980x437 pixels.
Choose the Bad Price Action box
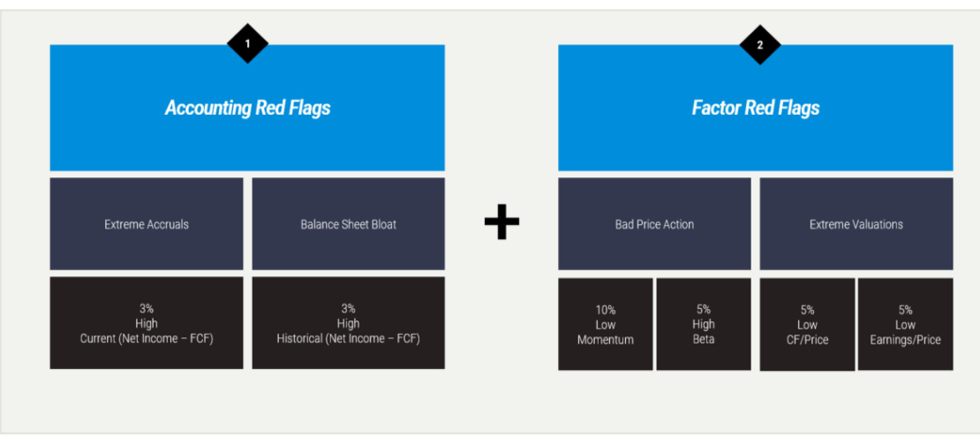tap(654, 224)
